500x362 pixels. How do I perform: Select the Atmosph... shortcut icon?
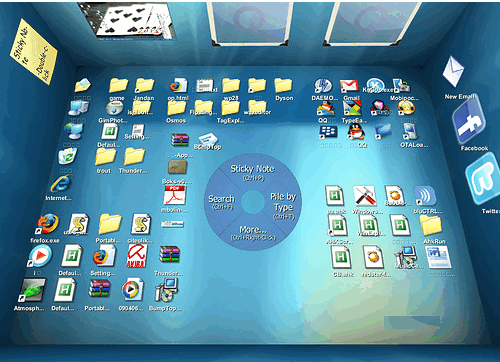point(32,290)
